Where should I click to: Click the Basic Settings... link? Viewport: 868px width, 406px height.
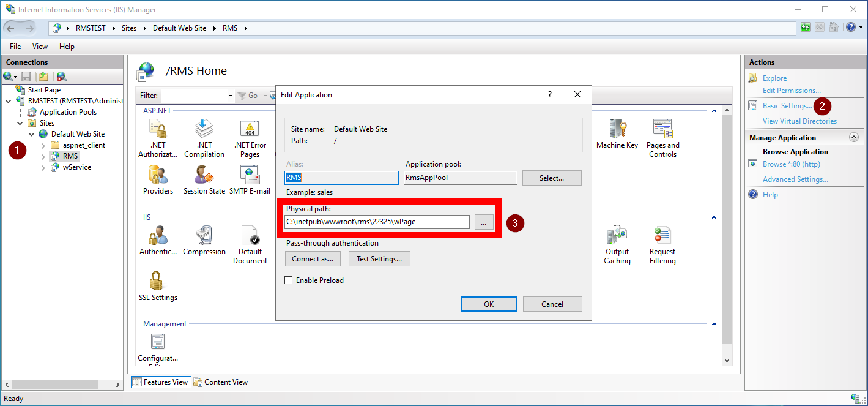coord(787,106)
